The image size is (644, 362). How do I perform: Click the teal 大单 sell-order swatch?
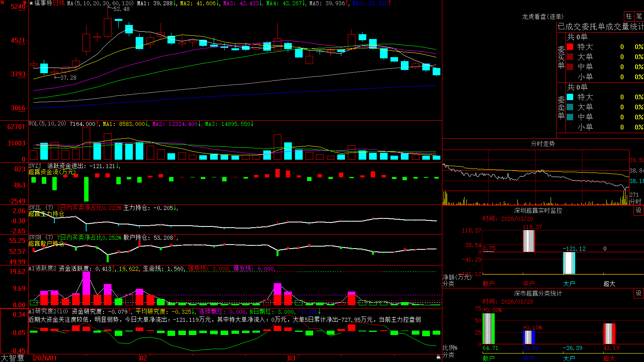[x=570, y=107]
